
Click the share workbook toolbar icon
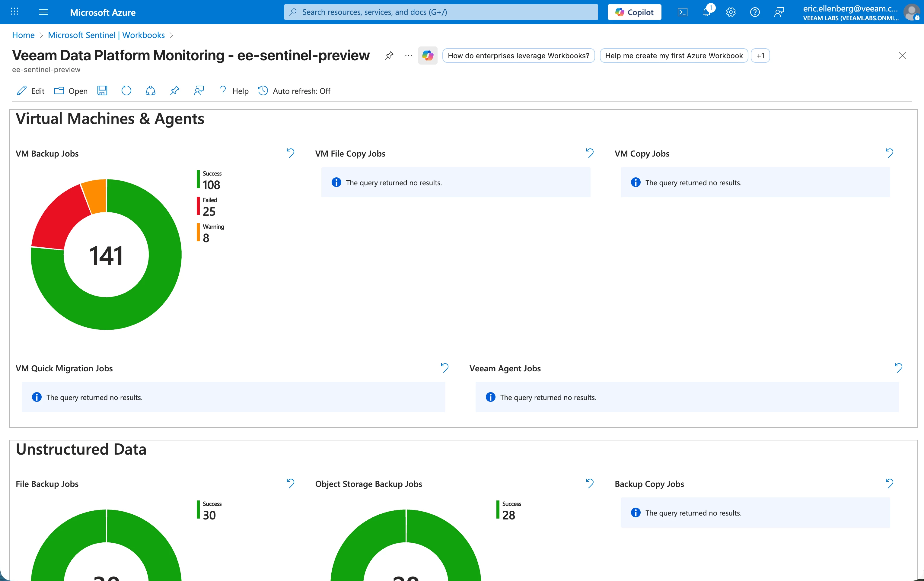point(150,91)
